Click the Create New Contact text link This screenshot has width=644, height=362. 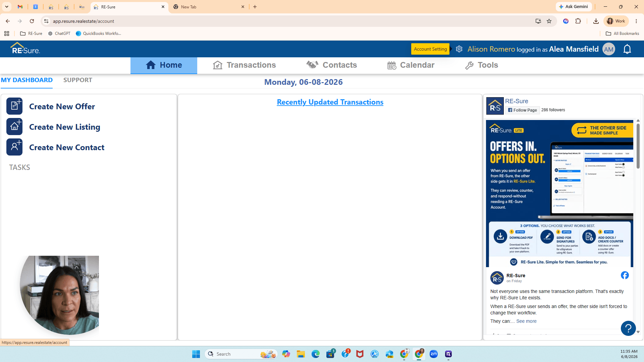click(67, 147)
